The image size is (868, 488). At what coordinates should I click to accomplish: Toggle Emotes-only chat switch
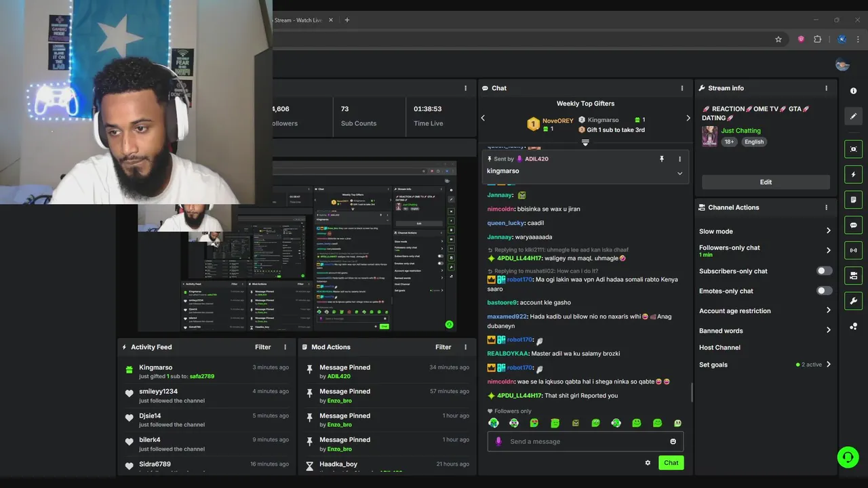(824, 291)
